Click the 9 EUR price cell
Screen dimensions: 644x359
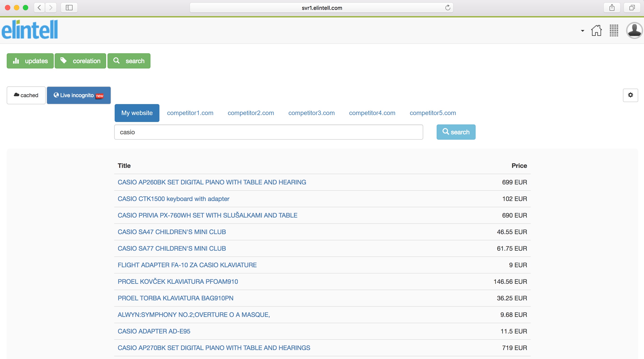518,265
